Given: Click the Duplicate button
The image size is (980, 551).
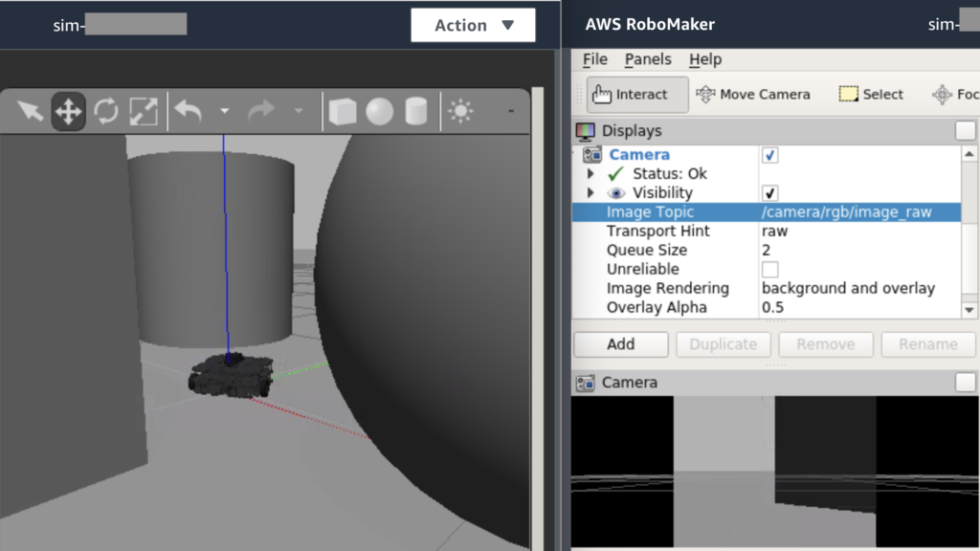Looking at the screenshot, I should click(x=724, y=344).
